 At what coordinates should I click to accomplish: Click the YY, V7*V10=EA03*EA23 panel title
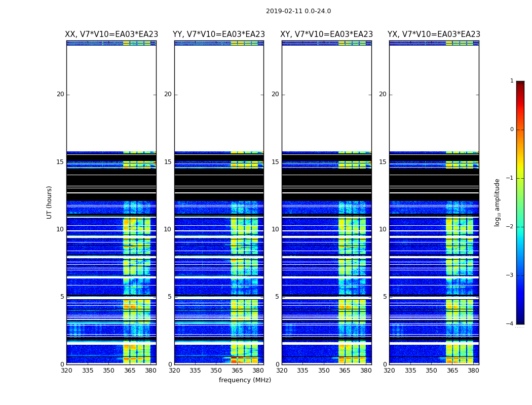219,34
